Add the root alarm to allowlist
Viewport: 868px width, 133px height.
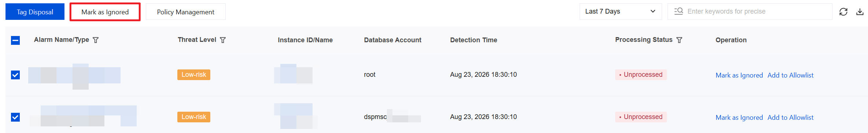pyautogui.click(x=790, y=75)
